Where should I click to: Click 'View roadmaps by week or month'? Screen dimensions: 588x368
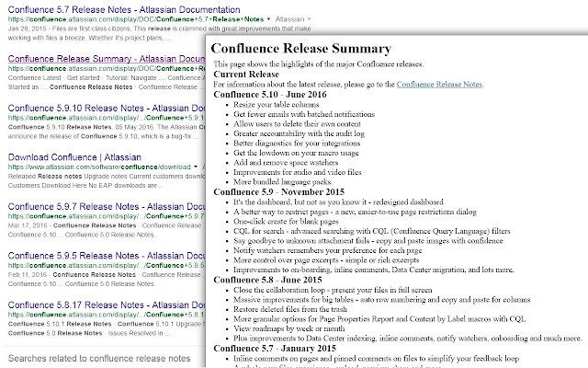click(288, 329)
